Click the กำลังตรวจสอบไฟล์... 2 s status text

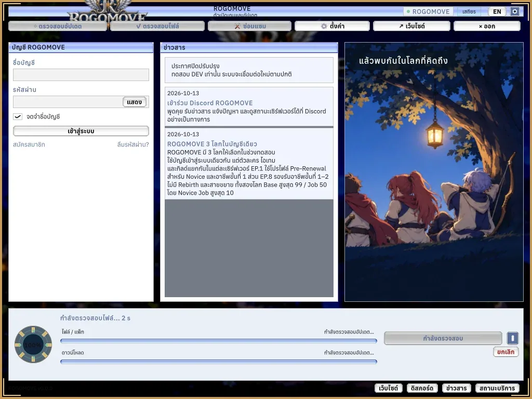pyautogui.click(x=95, y=318)
